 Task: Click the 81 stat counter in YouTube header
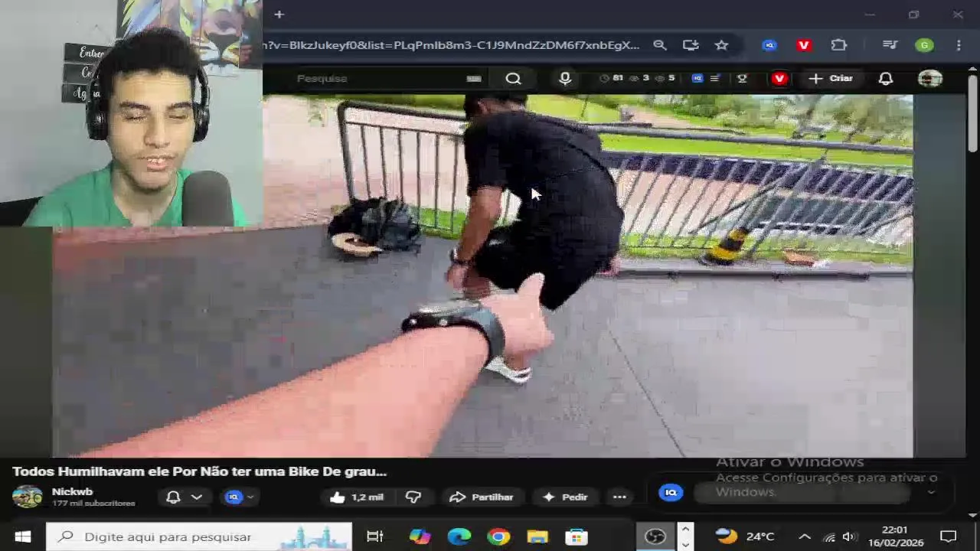611,78
